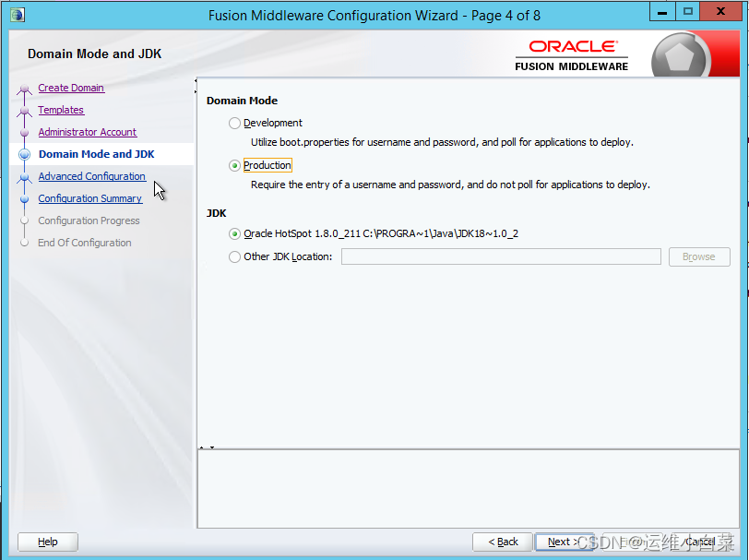Go to the Create Domain step
The width and height of the screenshot is (749, 560).
[x=71, y=88]
